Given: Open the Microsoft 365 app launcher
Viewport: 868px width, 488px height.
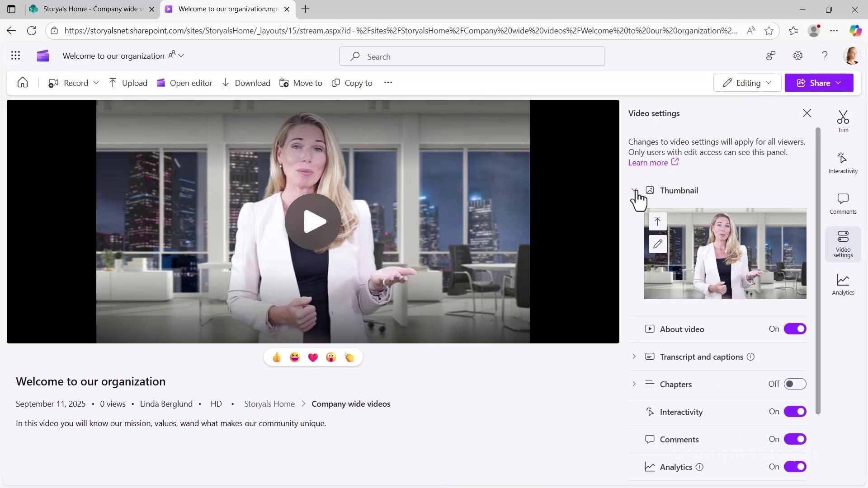Looking at the screenshot, I should tap(15, 56).
